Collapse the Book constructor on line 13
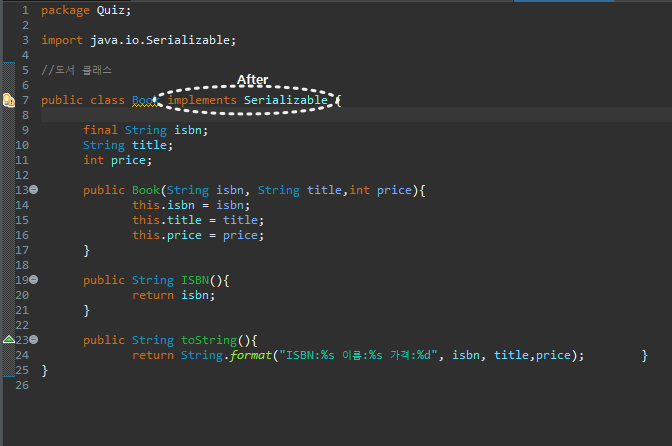The width and height of the screenshot is (672, 446). click(x=33, y=190)
